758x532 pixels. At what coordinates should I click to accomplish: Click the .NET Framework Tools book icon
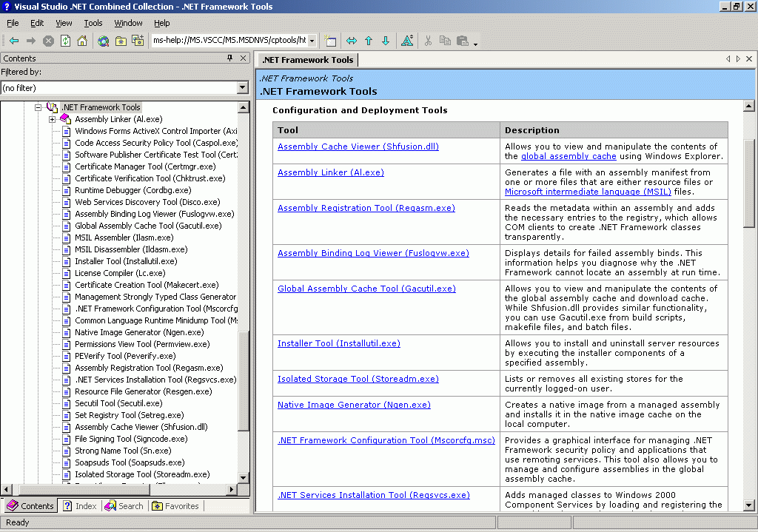tap(52, 107)
